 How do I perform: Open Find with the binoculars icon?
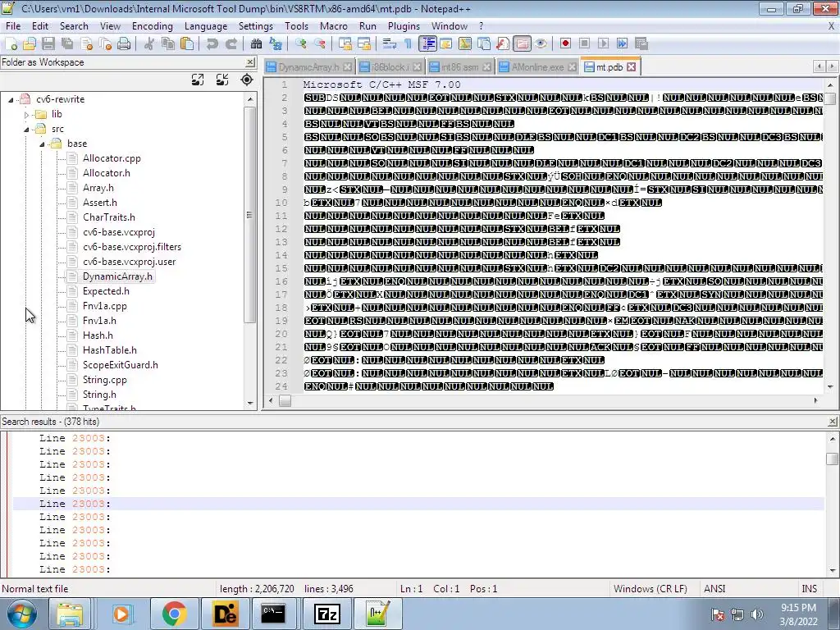[x=256, y=44]
